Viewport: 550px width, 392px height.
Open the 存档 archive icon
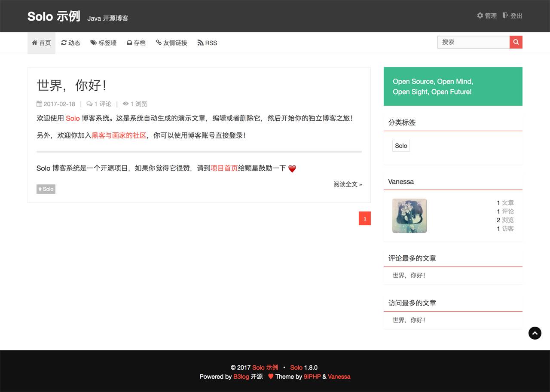pyautogui.click(x=129, y=43)
